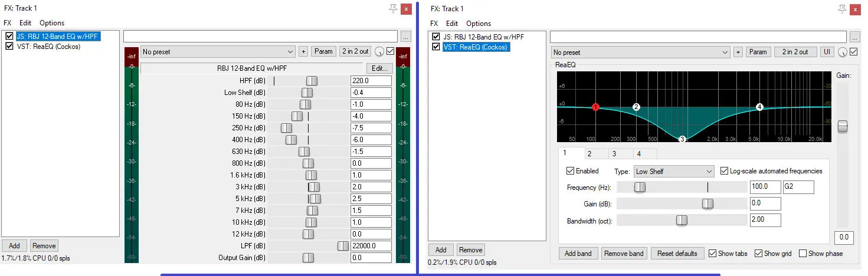Select band 1 red node on the EQ graph
Viewport: 868px width, 276px height.
click(595, 107)
